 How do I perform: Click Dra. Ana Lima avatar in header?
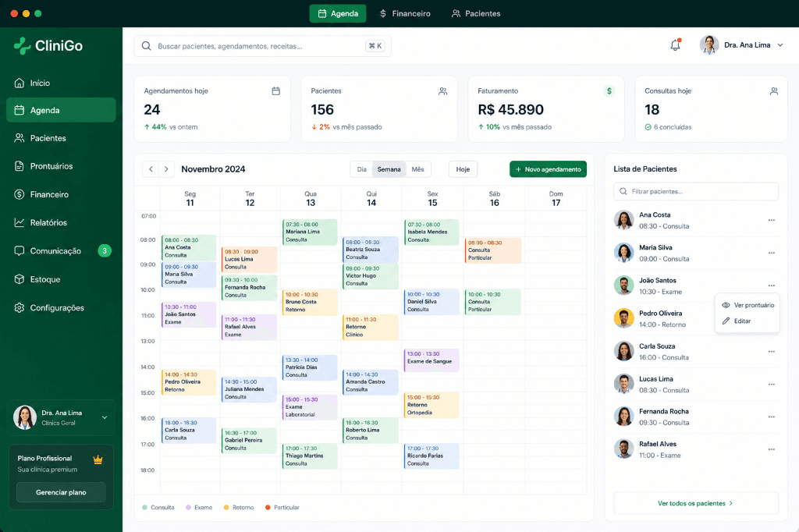[x=708, y=44]
